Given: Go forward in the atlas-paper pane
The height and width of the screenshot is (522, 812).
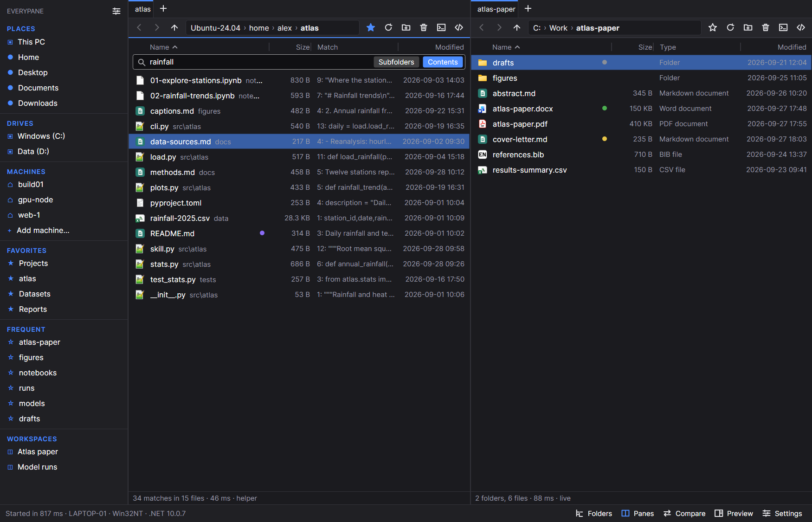Looking at the screenshot, I should [x=499, y=28].
